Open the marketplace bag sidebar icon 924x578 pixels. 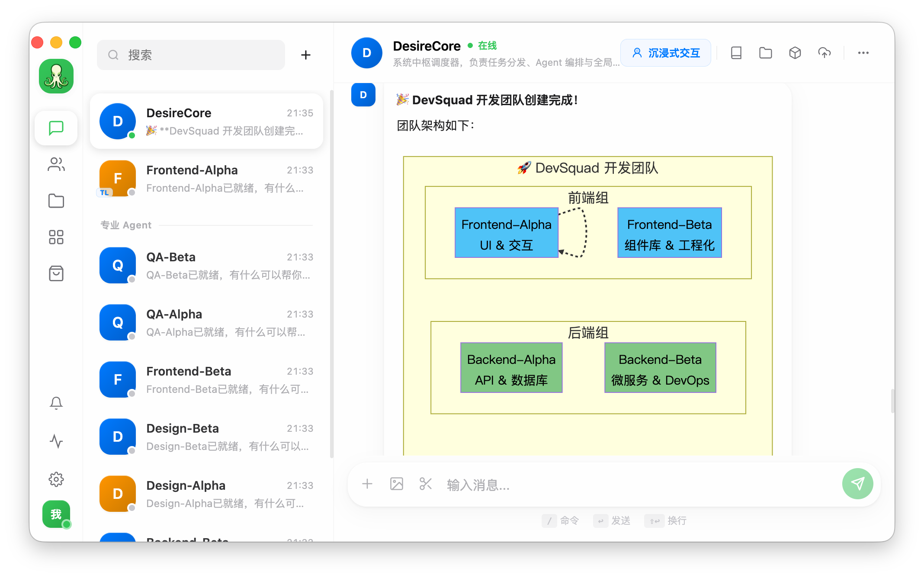(56, 273)
